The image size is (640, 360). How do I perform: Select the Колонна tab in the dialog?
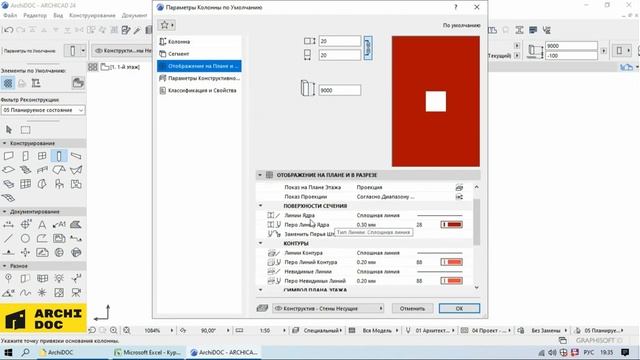(x=199, y=42)
